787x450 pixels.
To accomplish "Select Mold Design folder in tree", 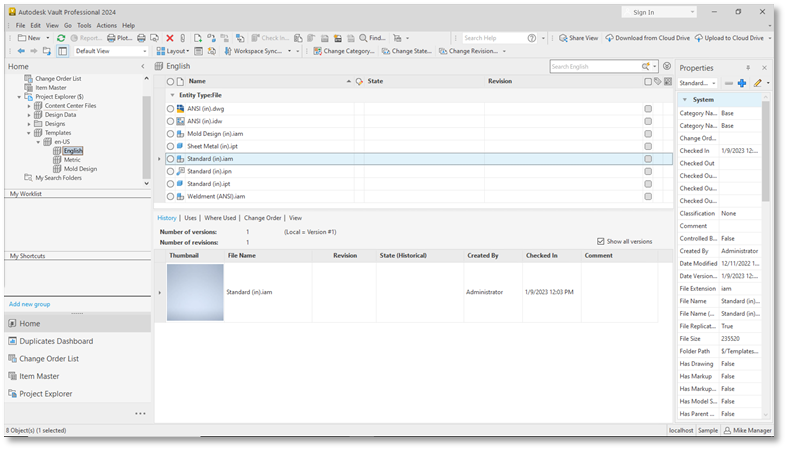I will (80, 169).
